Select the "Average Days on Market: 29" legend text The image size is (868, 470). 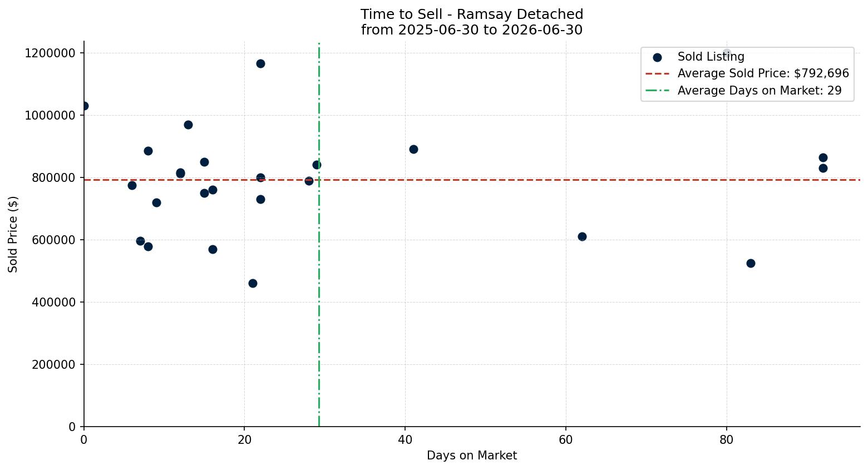[759, 91]
